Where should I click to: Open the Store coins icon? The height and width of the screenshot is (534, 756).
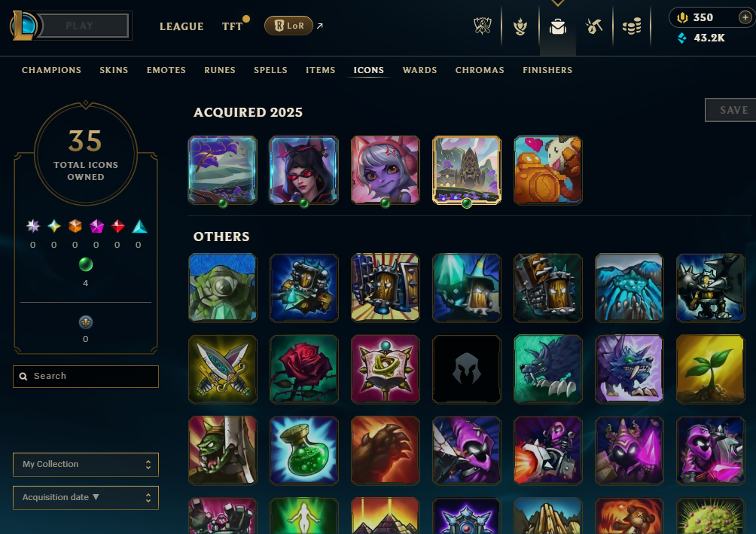pos(632,26)
